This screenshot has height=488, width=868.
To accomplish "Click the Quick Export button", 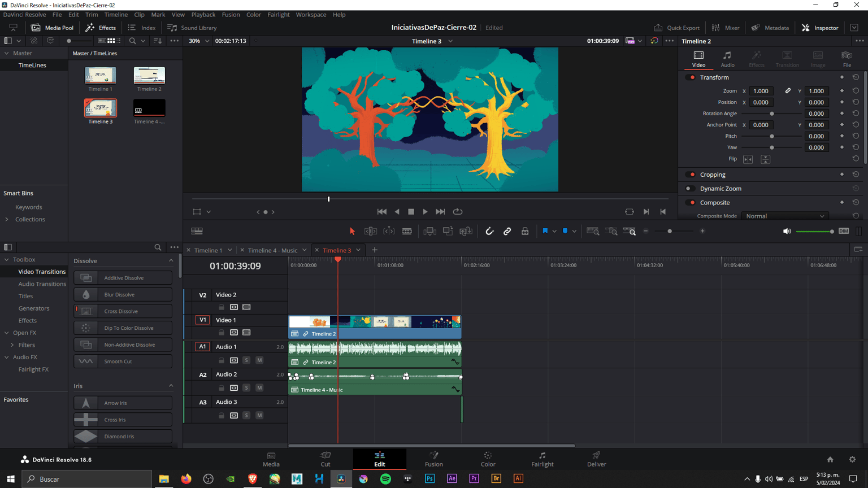I will coord(676,28).
